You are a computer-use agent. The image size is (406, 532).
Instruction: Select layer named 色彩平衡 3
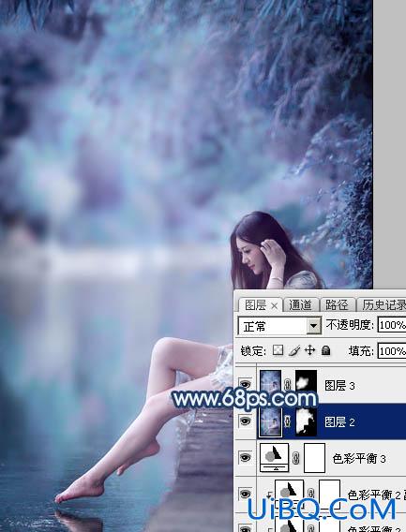tap(359, 458)
